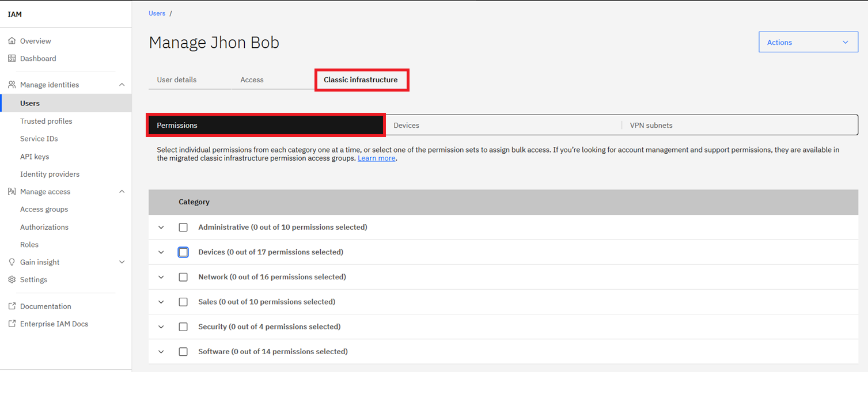Select Users in the sidebar

pyautogui.click(x=66, y=103)
